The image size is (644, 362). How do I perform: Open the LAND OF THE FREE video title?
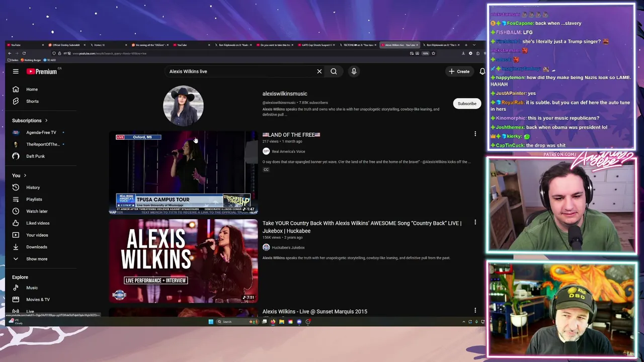point(291,135)
